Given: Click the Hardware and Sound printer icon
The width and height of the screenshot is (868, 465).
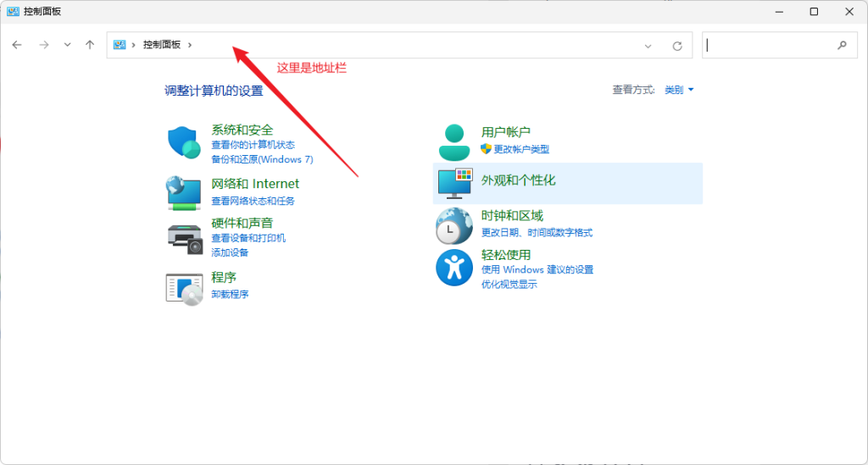Looking at the screenshot, I should [x=185, y=240].
